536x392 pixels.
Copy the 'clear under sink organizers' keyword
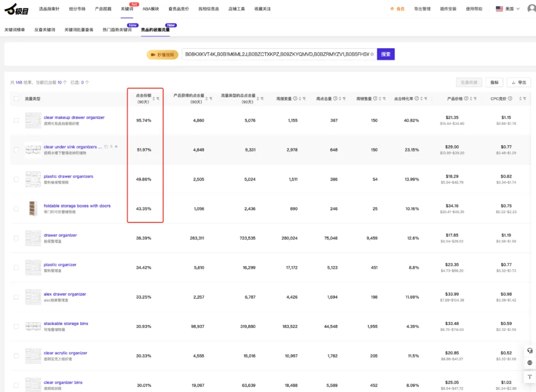106,146
